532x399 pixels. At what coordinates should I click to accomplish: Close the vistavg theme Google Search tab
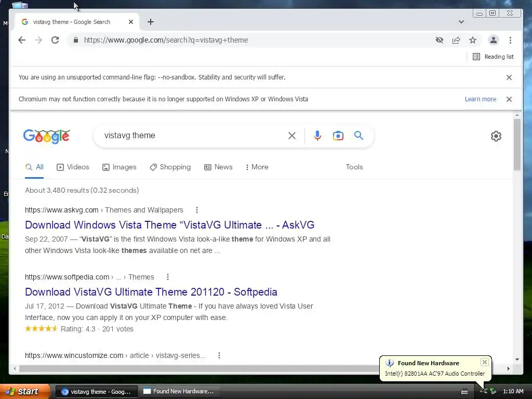pos(131,22)
